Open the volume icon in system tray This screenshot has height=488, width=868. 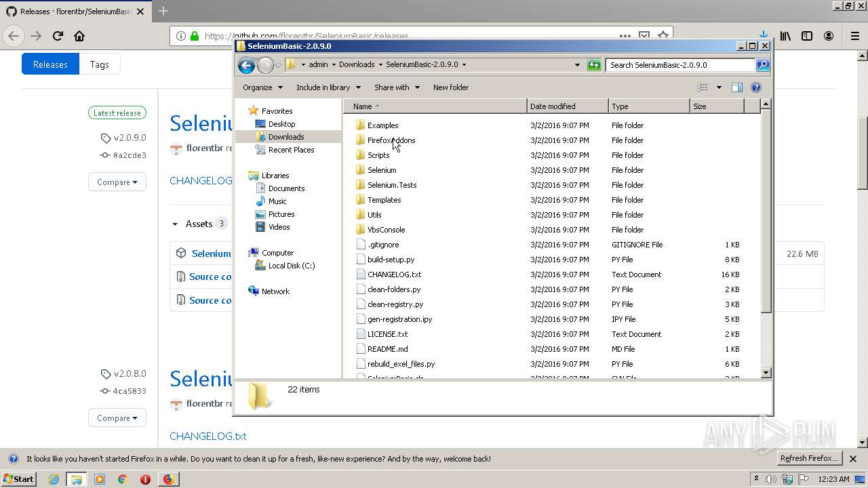(x=772, y=479)
